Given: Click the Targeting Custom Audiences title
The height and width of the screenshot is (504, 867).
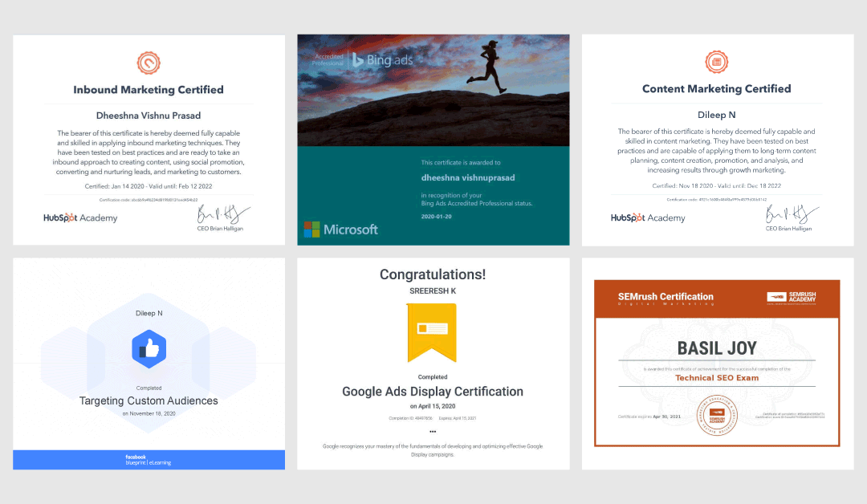Looking at the screenshot, I should pyautogui.click(x=149, y=400).
